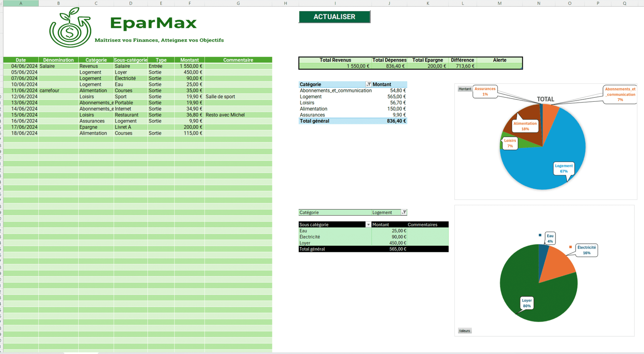Open the Catégorie pivot filter dropdown
Image resolution: width=644 pixels, height=354 pixels.
[x=368, y=84]
